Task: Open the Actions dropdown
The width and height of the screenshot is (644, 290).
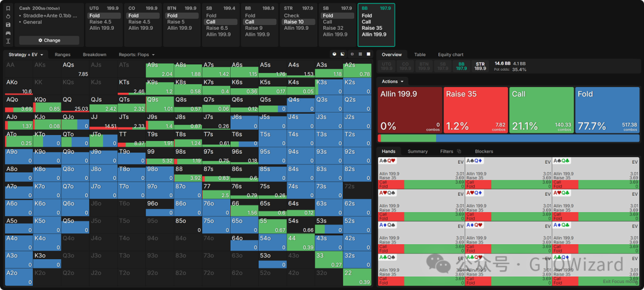Action: coord(393,81)
